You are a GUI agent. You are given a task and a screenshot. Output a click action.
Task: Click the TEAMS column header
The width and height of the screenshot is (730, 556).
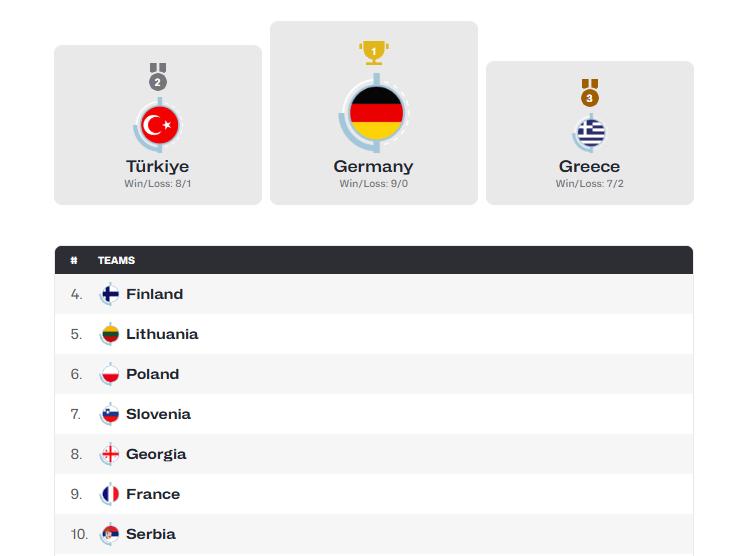(116, 260)
